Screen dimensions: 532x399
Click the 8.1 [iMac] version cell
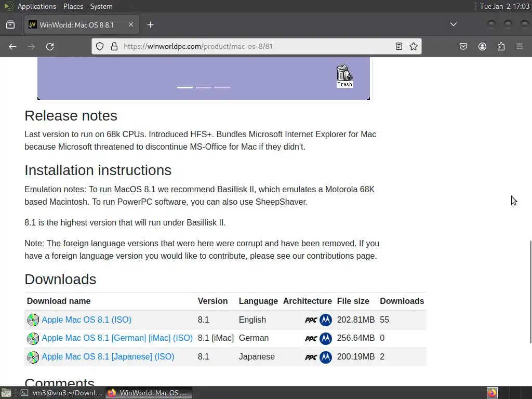[x=216, y=338]
